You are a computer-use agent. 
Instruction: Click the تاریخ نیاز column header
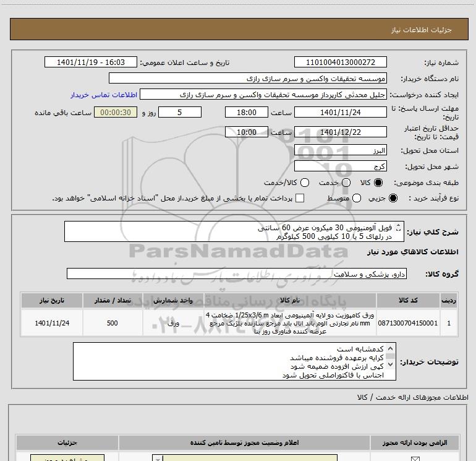point(52,300)
